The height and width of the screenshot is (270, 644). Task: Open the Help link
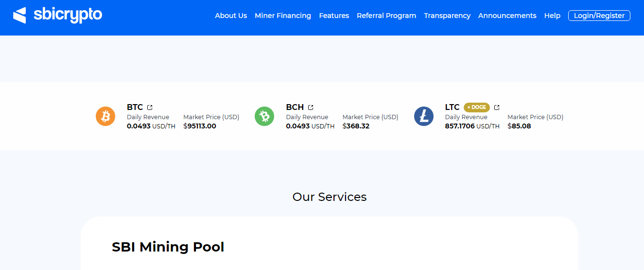click(x=552, y=16)
